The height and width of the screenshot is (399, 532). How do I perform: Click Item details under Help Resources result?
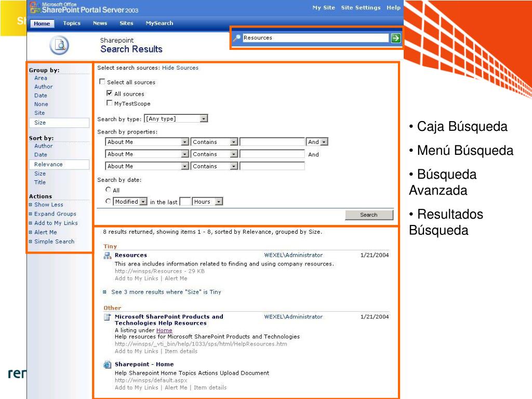tap(181, 352)
